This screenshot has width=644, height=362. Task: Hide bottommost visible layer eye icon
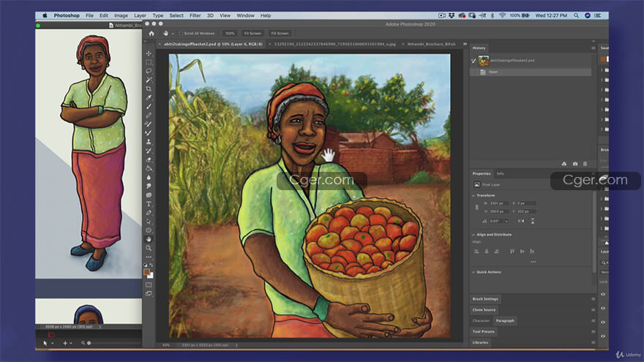pyautogui.click(x=603, y=336)
